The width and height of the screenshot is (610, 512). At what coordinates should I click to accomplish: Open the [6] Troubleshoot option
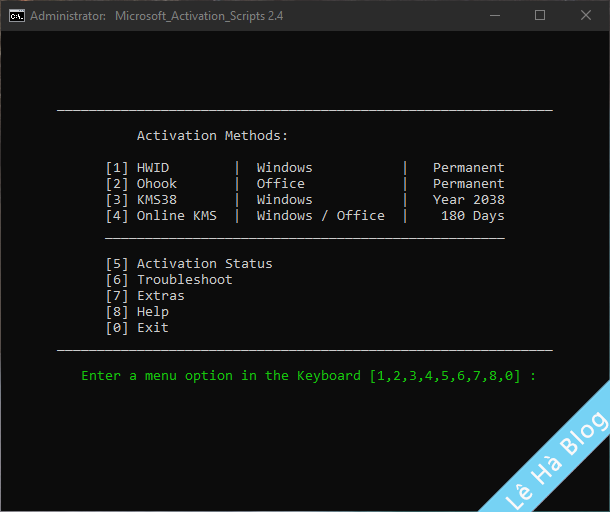coord(168,280)
